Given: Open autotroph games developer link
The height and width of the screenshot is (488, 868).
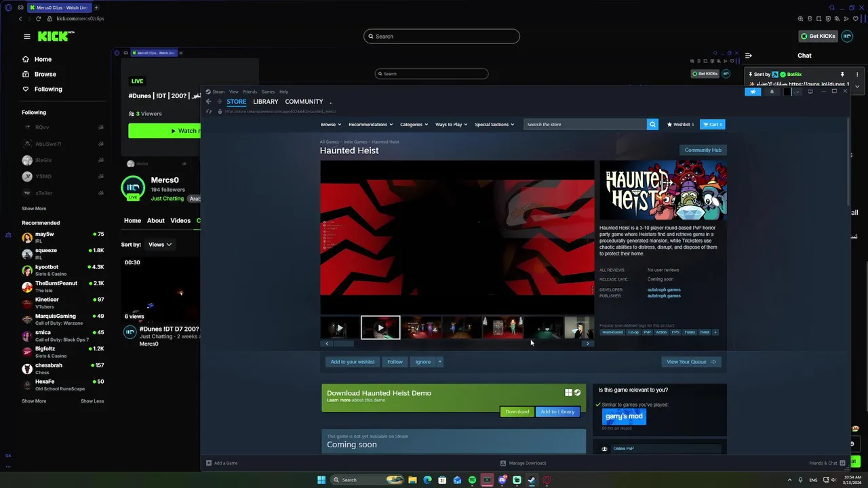Looking at the screenshot, I should click(664, 289).
